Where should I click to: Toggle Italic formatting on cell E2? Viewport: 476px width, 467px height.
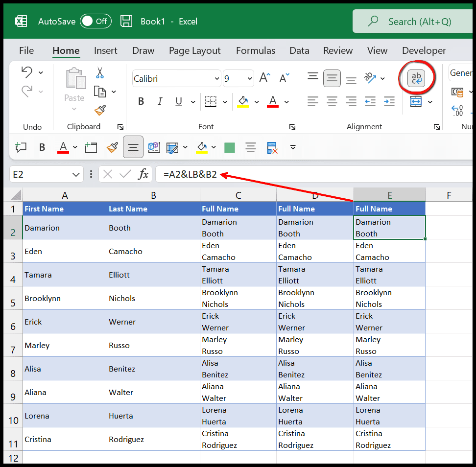(160, 101)
